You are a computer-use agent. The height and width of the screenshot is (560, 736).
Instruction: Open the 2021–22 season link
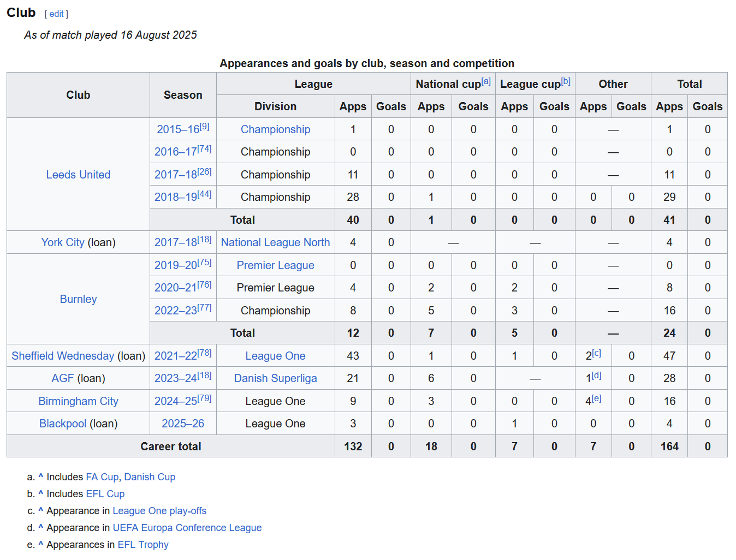[175, 356]
